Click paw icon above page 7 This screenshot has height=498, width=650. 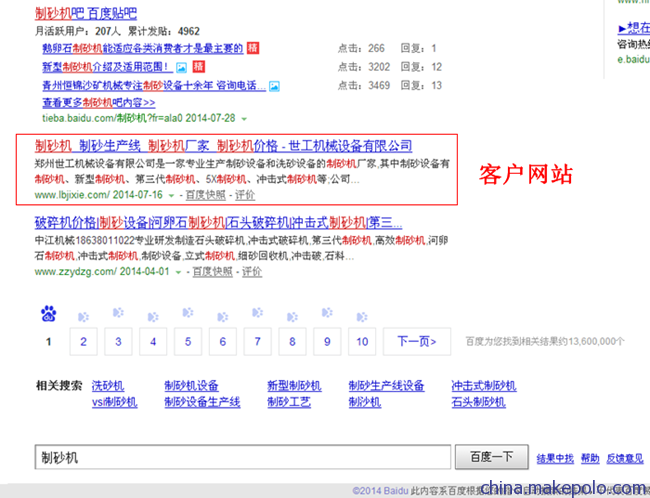tap(257, 312)
